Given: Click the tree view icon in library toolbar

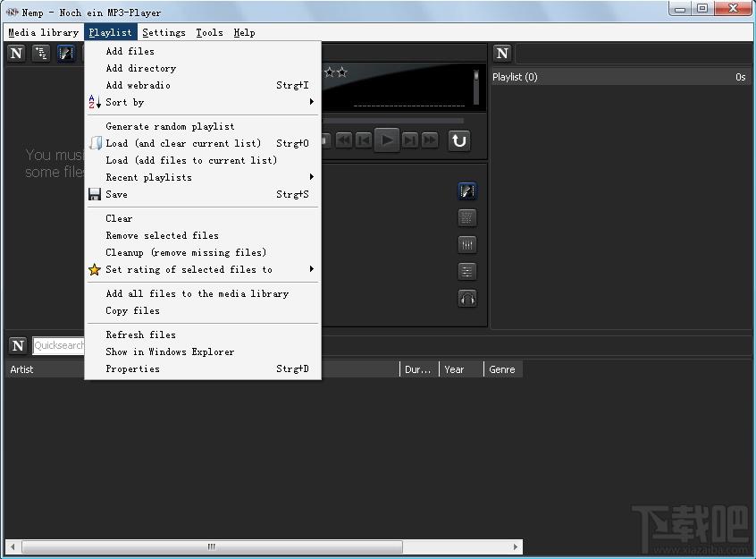Looking at the screenshot, I should 41,53.
